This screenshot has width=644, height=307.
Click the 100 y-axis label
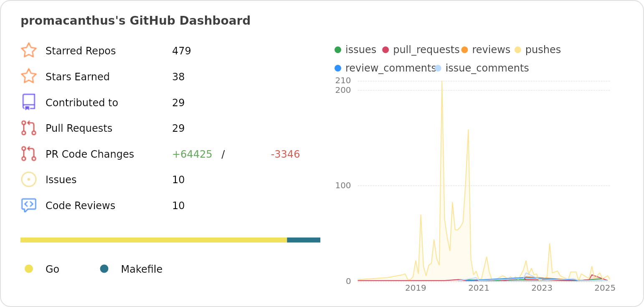(343, 185)
